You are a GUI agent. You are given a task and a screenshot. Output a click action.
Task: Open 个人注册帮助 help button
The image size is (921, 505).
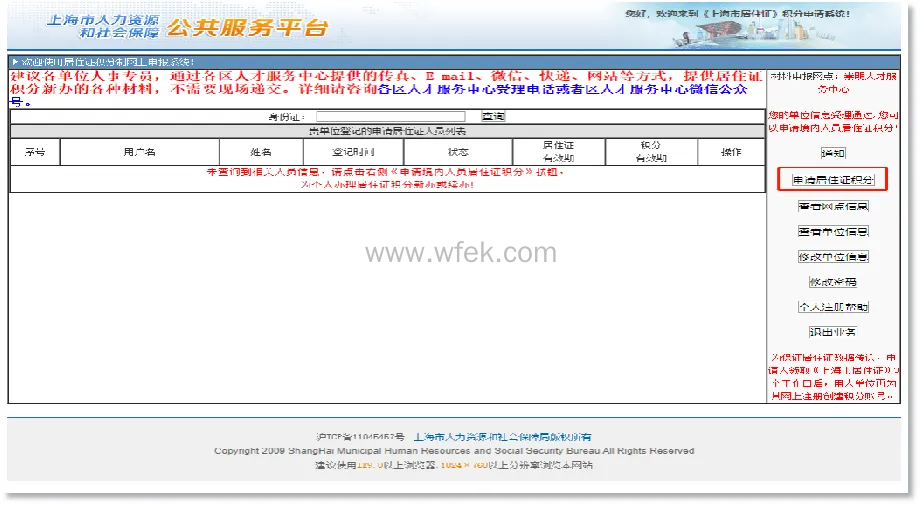click(x=832, y=307)
